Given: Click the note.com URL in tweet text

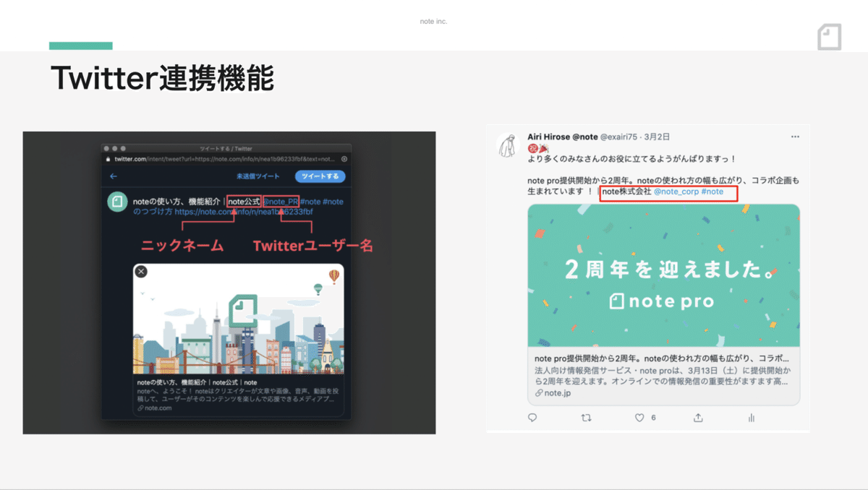Looking at the screenshot, I should tap(243, 212).
